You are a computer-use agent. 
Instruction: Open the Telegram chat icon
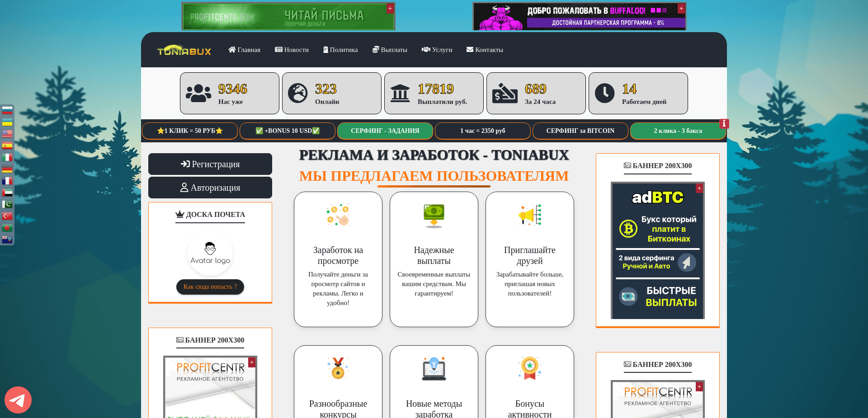coord(18,399)
